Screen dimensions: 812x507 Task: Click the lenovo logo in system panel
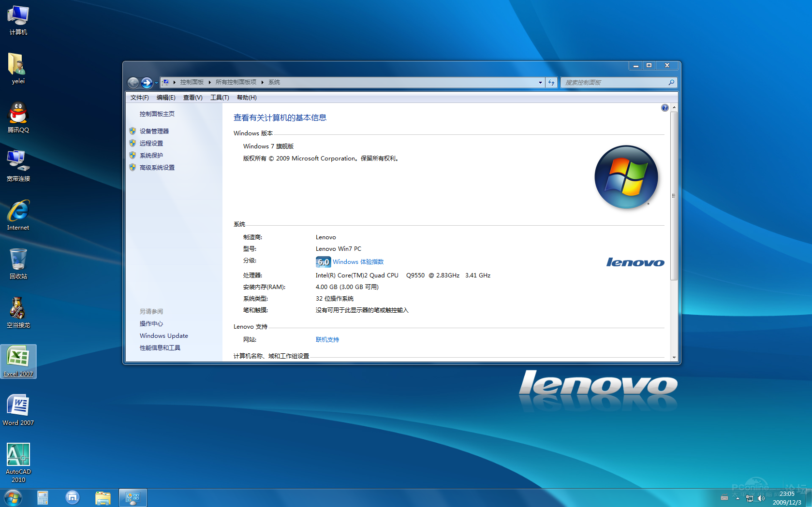point(635,262)
